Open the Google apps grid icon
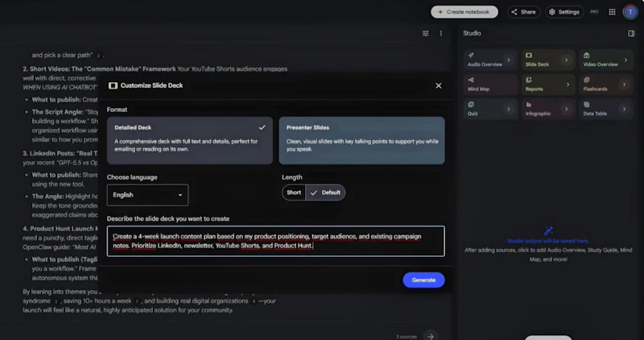 pyautogui.click(x=612, y=12)
